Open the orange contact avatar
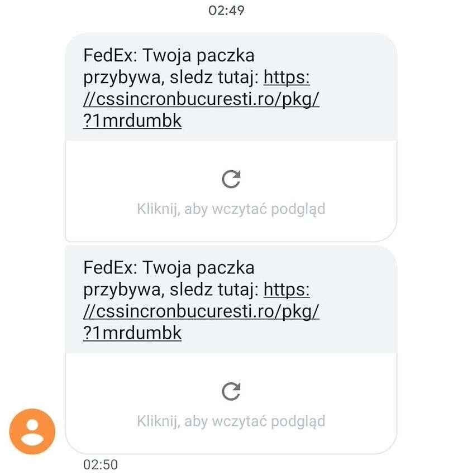Viewport: 453px width, 476px height. coord(32,431)
